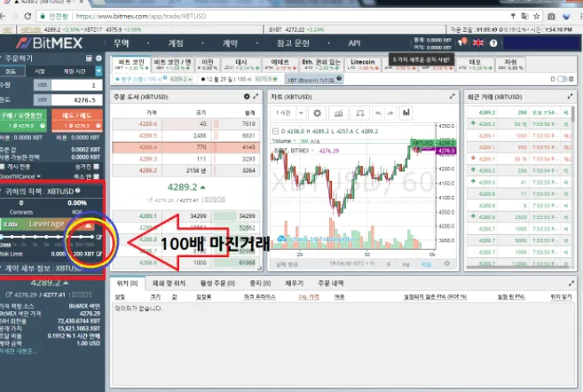Screen dimensions: 583x392
Task: Open order panel settings gear
Action: [98, 59]
